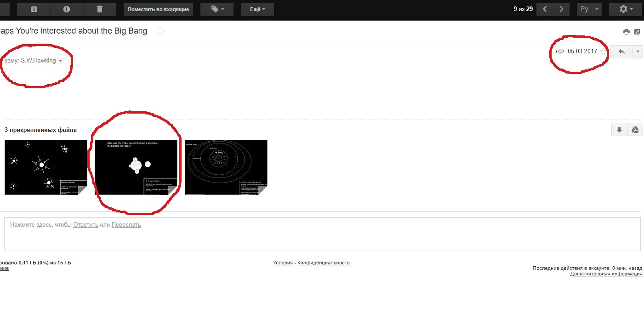Screen dimensions: 644x332
Task: Click the Поместить во входящие button
Action: [x=158, y=9]
